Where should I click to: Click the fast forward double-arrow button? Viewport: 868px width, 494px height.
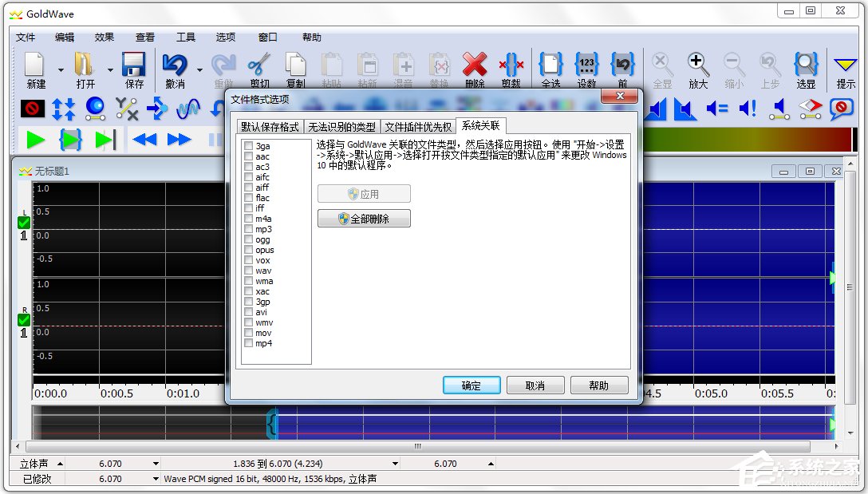click(180, 140)
